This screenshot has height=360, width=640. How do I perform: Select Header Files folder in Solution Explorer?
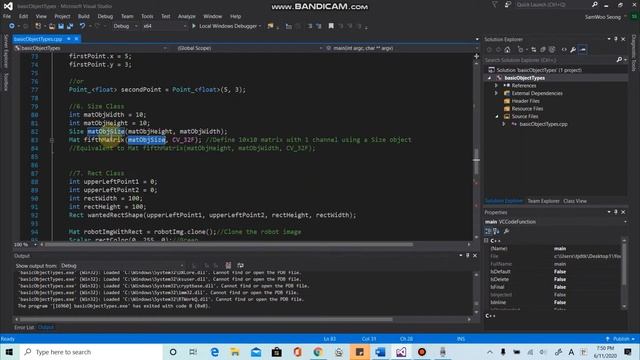(x=525, y=101)
